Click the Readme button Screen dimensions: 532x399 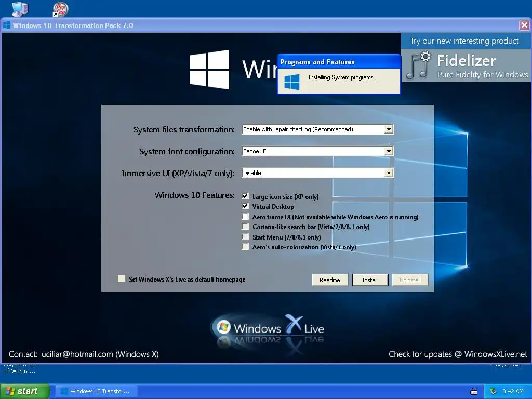click(330, 280)
